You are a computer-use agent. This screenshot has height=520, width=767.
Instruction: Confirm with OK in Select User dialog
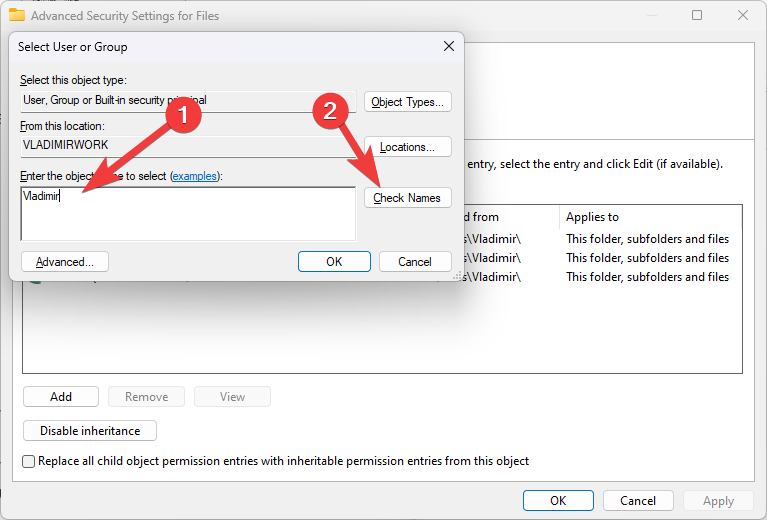334,262
